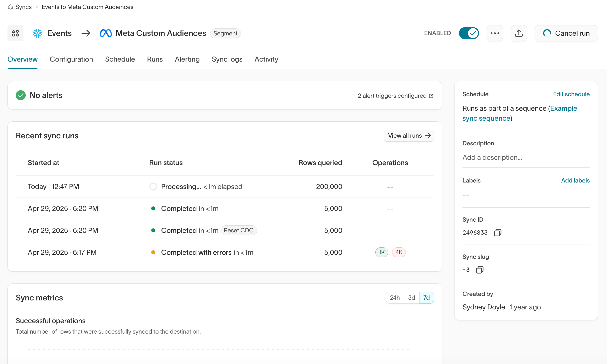607x364 pixels.
Task: Click the Reset CDC tag
Action: (x=239, y=230)
